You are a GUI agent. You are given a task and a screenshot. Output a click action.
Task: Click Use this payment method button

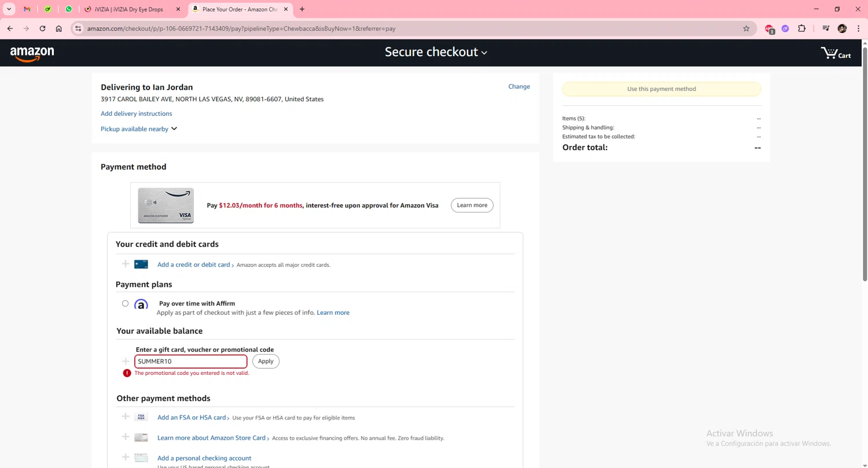pos(661,89)
